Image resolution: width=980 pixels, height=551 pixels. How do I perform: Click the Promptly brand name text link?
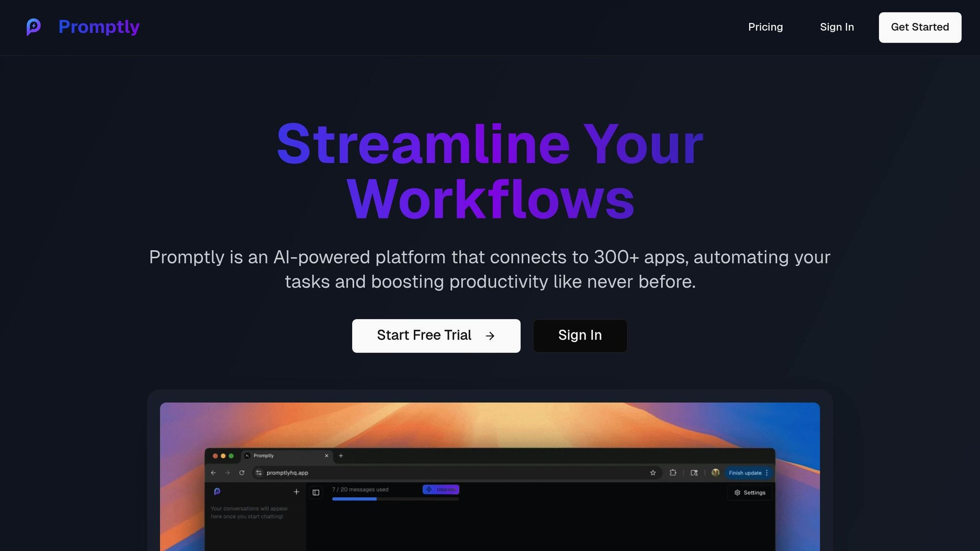tap(99, 27)
